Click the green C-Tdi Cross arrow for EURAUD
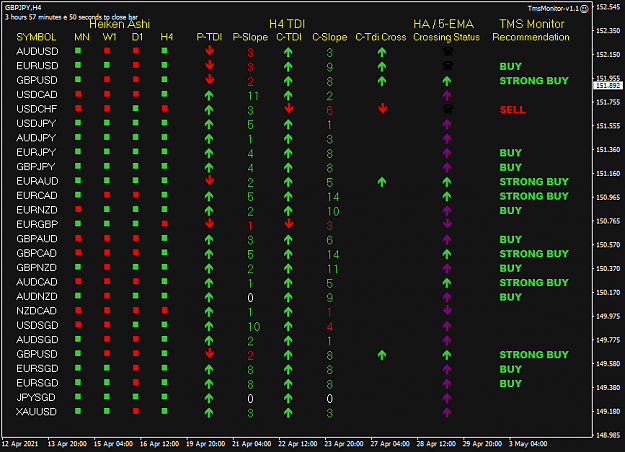Image resolution: width=625 pixels, height=452 pixels. click(x=382, y=182)
